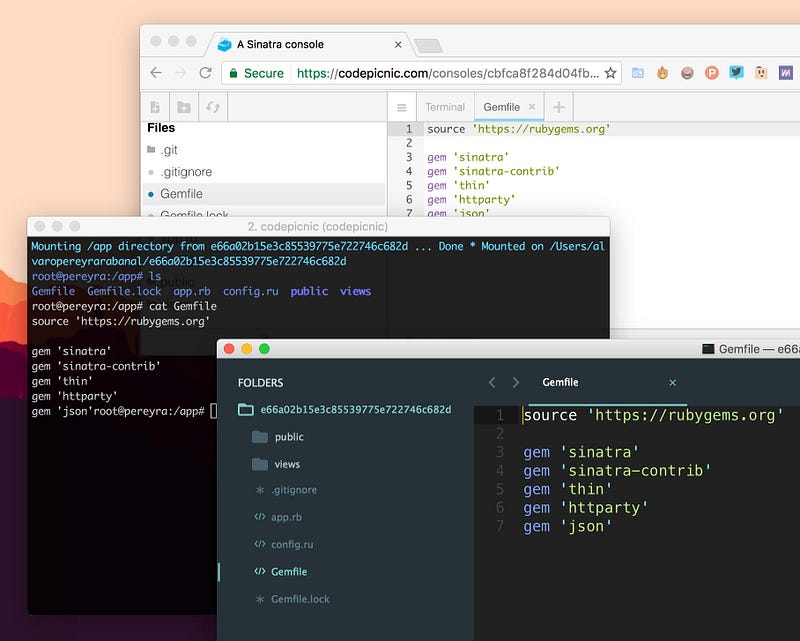800x641 pixels.
Task: Reload the page in Chrome
Action: tap(205, 73)
